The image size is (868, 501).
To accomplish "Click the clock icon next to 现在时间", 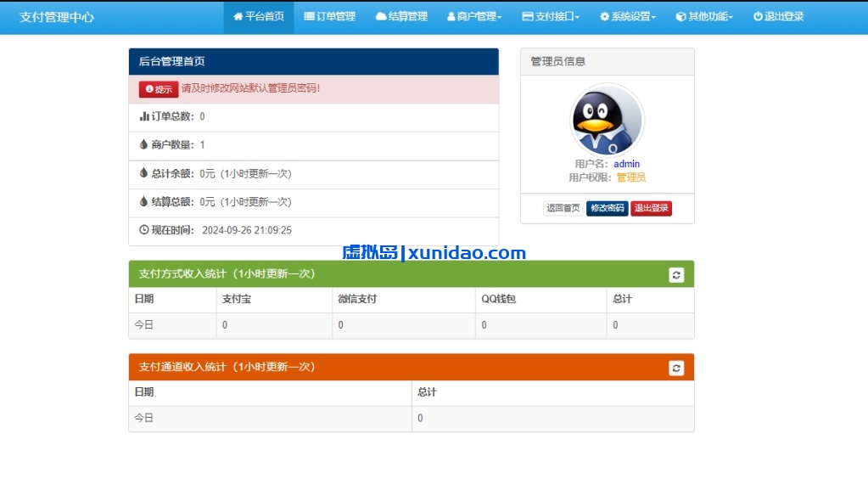I will tap(143, 230).
